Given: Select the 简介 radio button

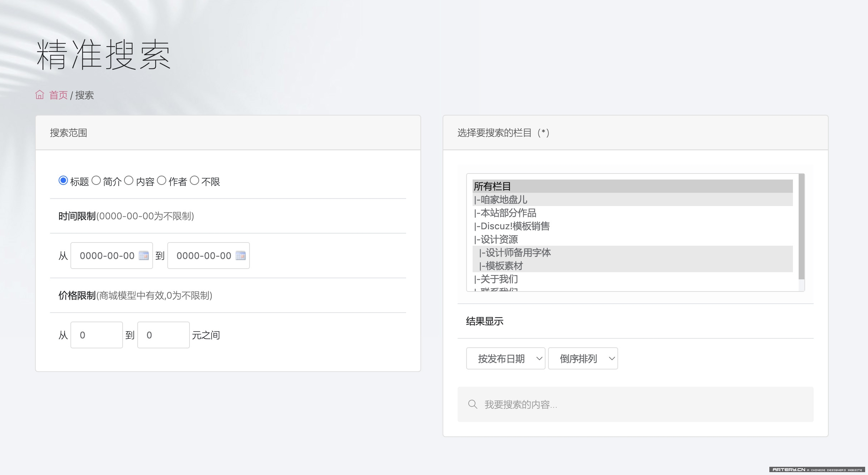Looking at the screenshot, I should tap(96, 181).
